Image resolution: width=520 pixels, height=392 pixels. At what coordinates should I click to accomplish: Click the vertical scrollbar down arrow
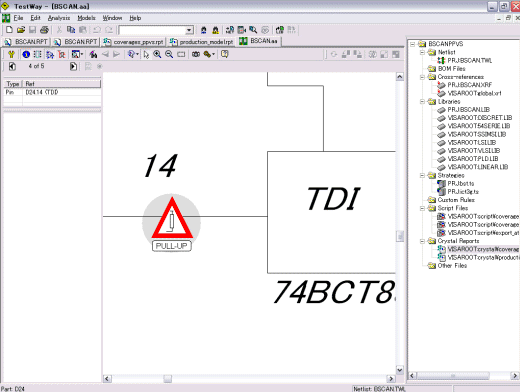(x=399, y=369)
